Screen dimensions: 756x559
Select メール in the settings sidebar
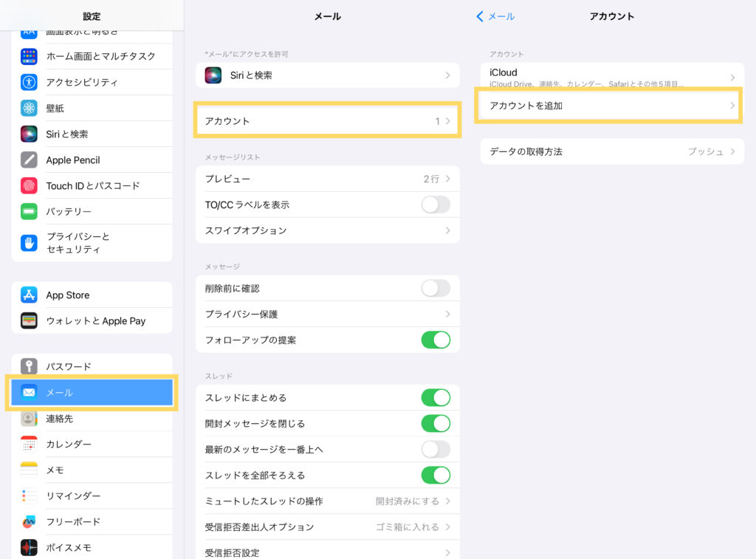tap(92, 393)
